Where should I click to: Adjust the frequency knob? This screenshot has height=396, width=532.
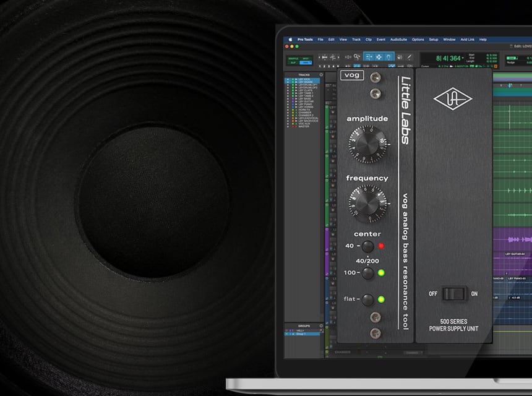pos(367,204)
